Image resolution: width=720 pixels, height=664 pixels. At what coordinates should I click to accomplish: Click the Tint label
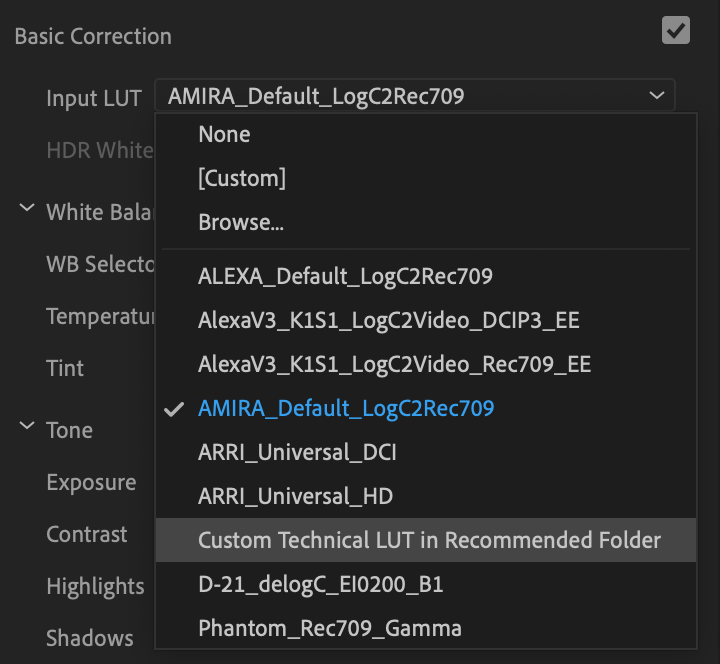65,368
